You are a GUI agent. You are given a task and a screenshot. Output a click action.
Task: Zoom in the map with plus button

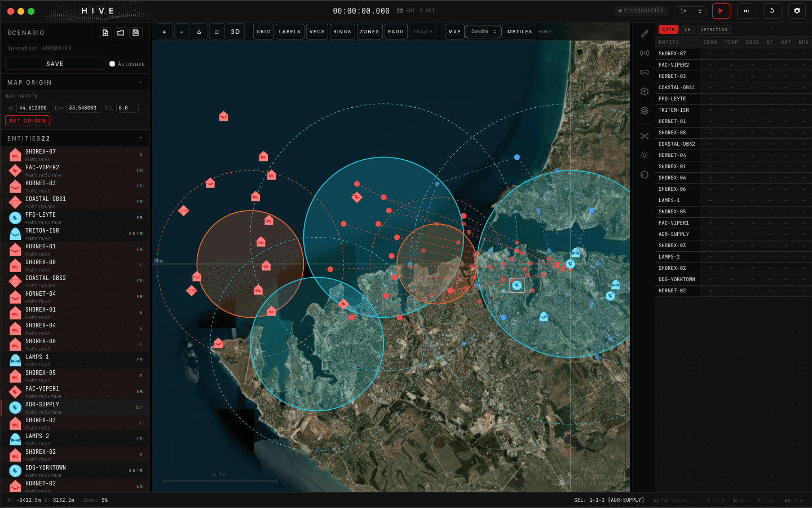164,32
